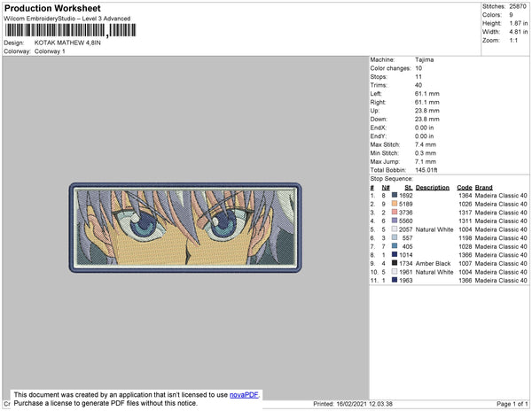Select Up value '23.8 mm'
The width and height of the screenshot is (532, 411).
[x=427, y=111]
